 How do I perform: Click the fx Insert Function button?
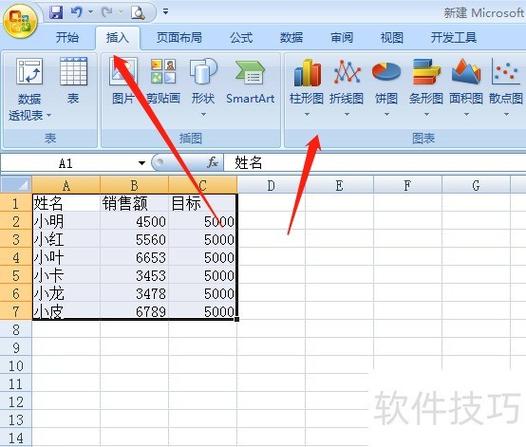point(212,163)
